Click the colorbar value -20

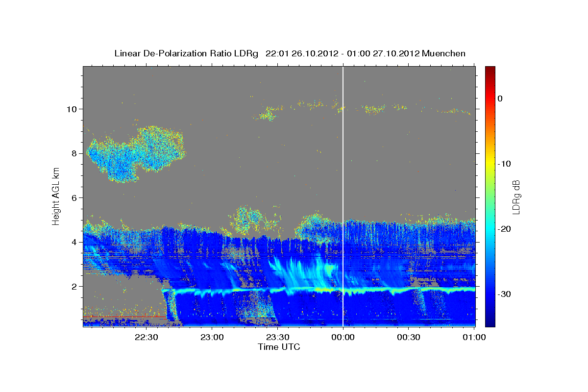(504, 229)
